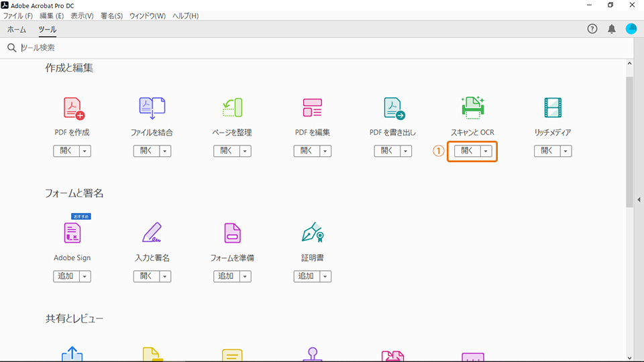Screen dimensions: 644x362
Task: Open the 表示(V) menu
Action: tap(82, 15)
